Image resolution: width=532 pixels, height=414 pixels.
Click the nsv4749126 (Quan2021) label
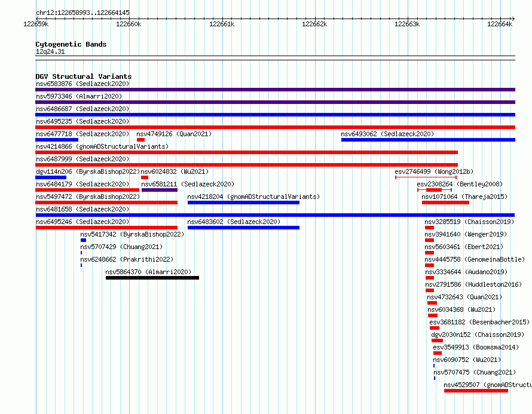174,134
